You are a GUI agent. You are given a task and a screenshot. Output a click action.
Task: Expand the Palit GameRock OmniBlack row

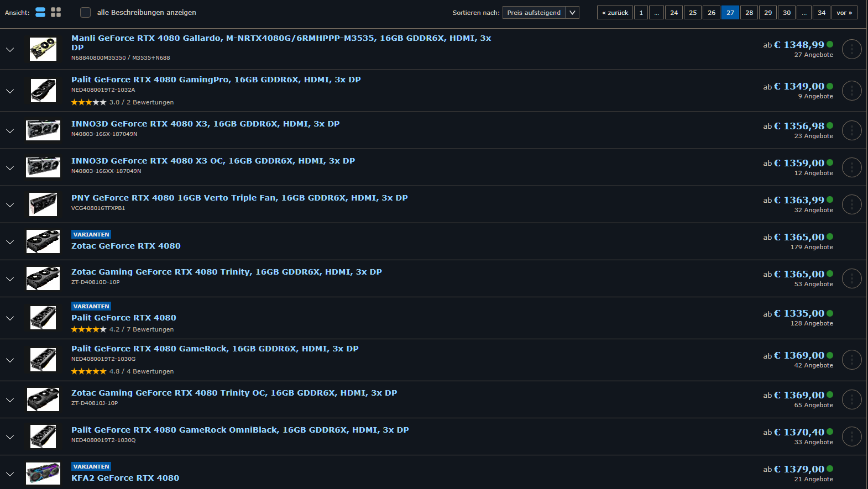[x=10, y=437]
